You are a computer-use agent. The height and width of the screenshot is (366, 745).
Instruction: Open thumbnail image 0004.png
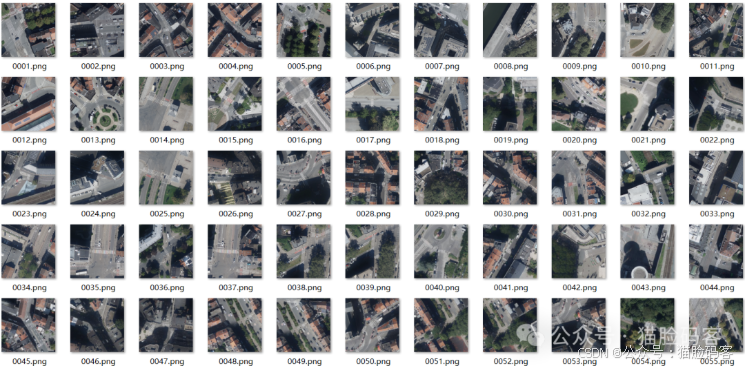[x=235, y=30]
